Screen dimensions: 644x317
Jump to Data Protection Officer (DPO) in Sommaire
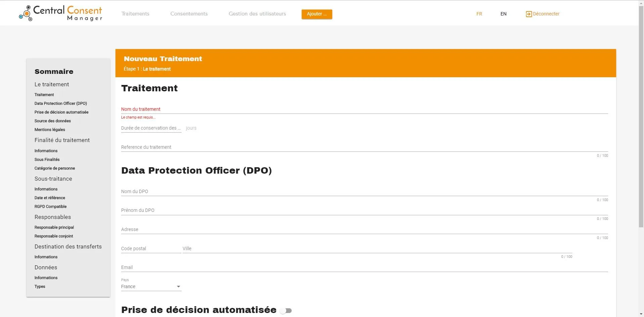[61, 103]
